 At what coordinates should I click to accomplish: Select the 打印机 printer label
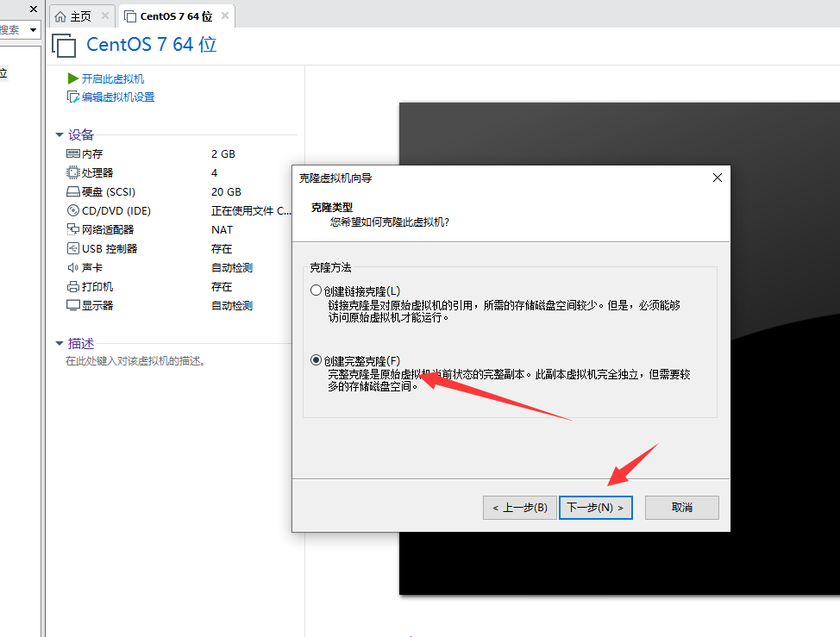click(97, 286)
